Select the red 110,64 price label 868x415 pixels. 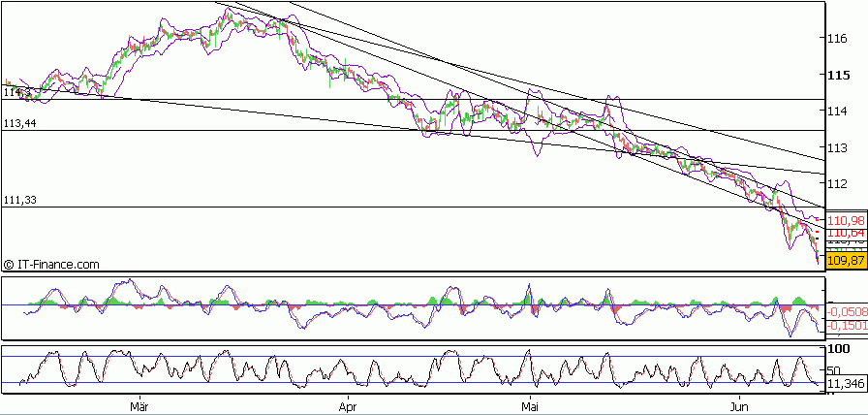coord(847,234)
